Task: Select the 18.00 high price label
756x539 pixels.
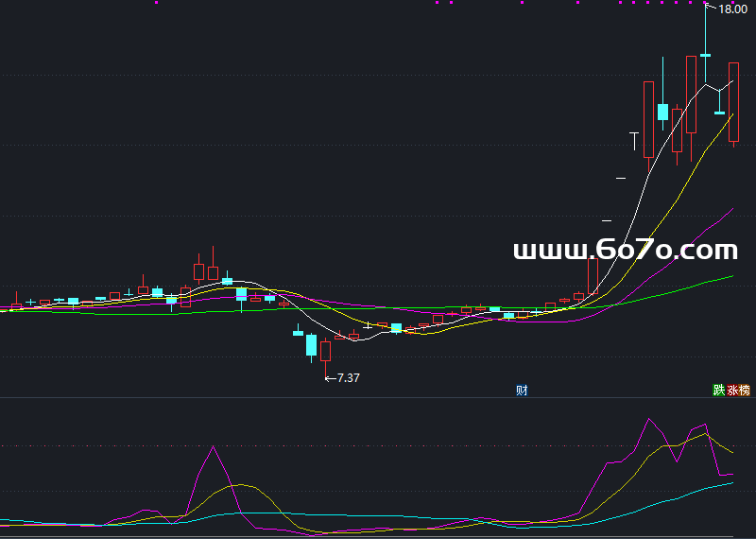Action: pyautogui.click(x=732, y=9)
